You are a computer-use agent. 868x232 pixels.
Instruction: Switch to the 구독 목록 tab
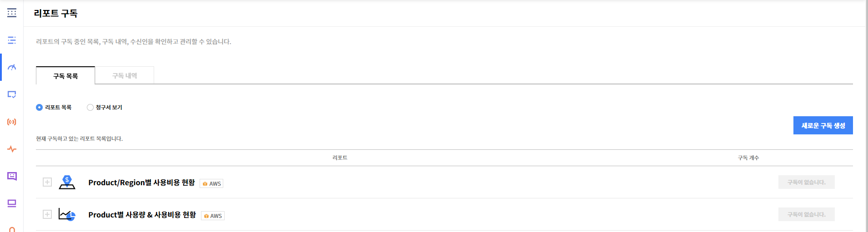(65, 76)
